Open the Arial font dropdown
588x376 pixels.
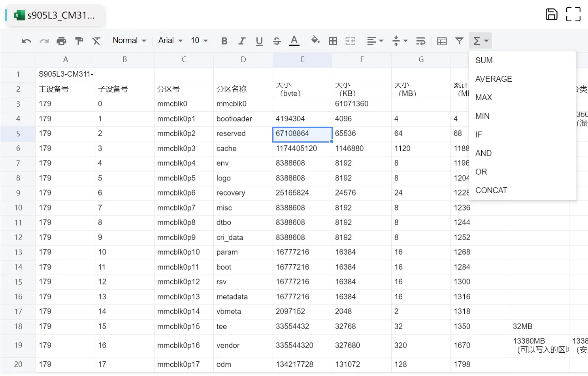(170, 41)
